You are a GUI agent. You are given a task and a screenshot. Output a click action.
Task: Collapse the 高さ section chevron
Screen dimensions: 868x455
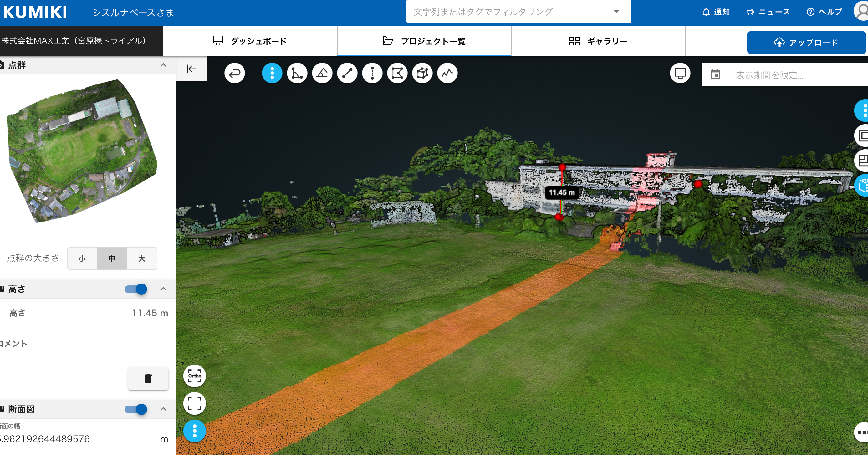(x=163, y=289)
